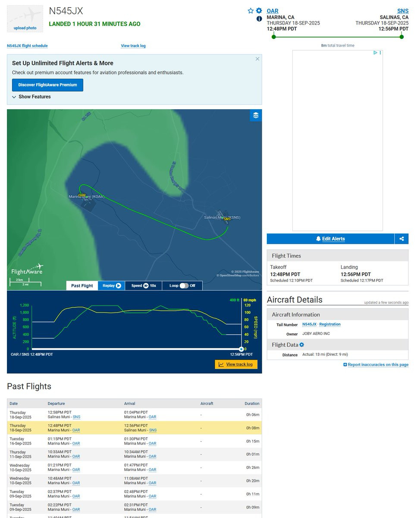Click OAR link in 02:31PM arrival cell
Image resolution: width=420 pixels, height=518 pixels.
click(x=152, y=509)
